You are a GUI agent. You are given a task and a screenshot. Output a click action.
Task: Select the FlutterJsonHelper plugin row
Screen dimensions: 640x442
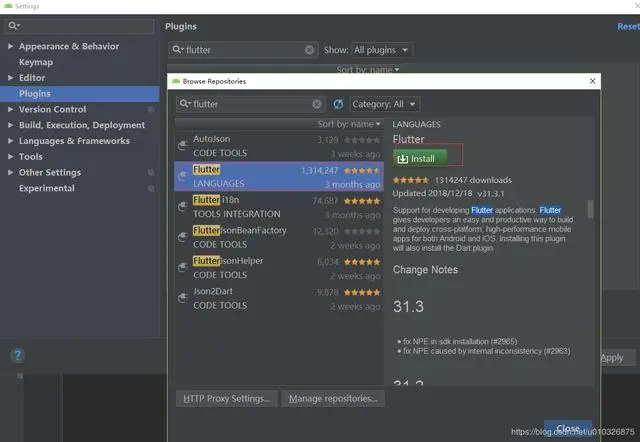point(279,268)
